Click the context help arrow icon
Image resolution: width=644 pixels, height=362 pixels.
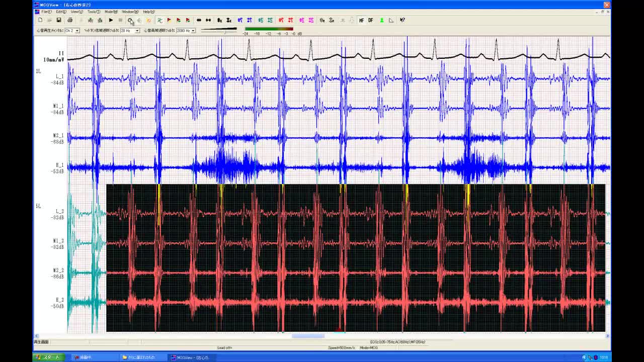coord(402,20)
